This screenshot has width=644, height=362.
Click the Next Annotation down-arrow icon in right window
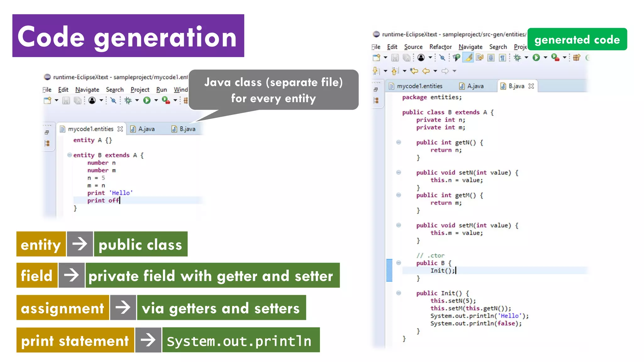376,71
